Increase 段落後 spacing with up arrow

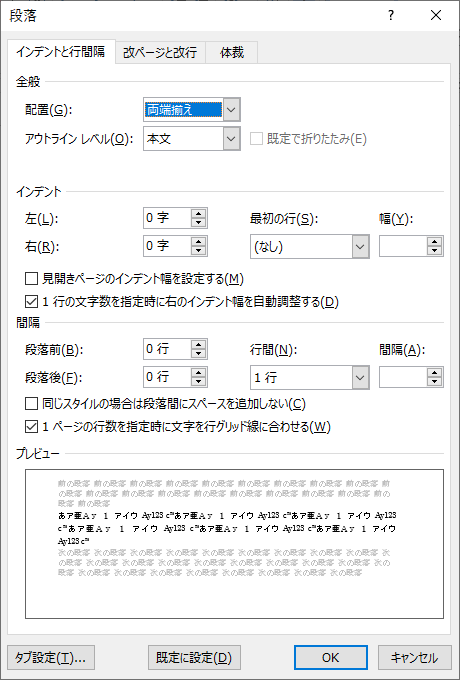point(199,373)
